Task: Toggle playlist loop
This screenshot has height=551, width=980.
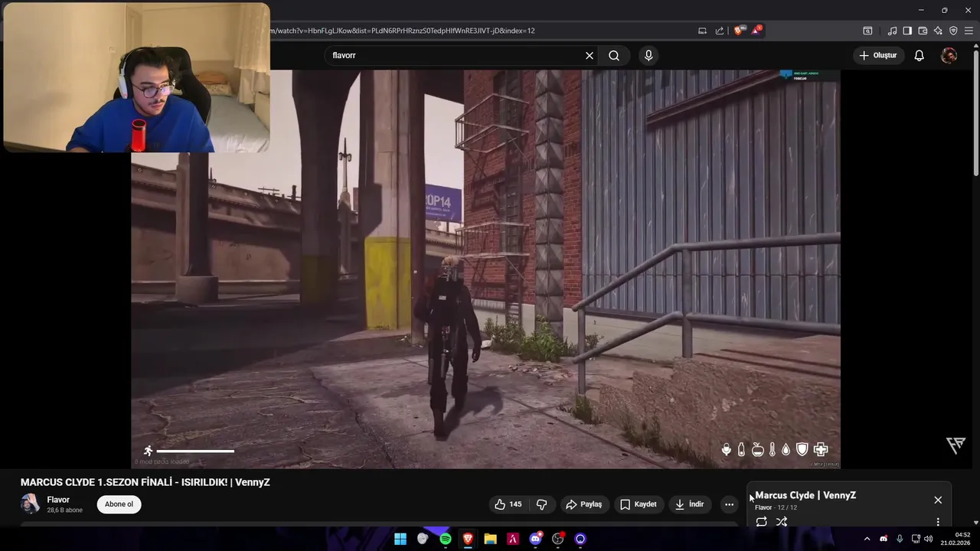Action: [x=761, y=522]
